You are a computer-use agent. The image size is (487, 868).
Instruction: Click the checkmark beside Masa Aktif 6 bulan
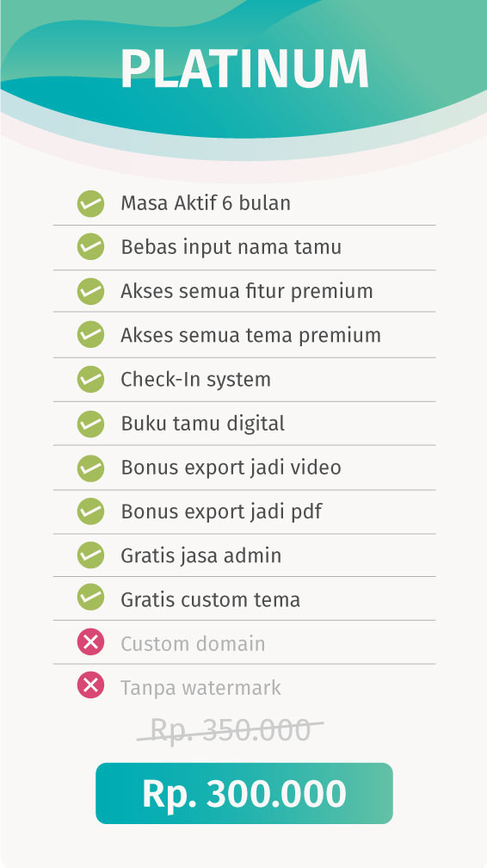(90, 204)
